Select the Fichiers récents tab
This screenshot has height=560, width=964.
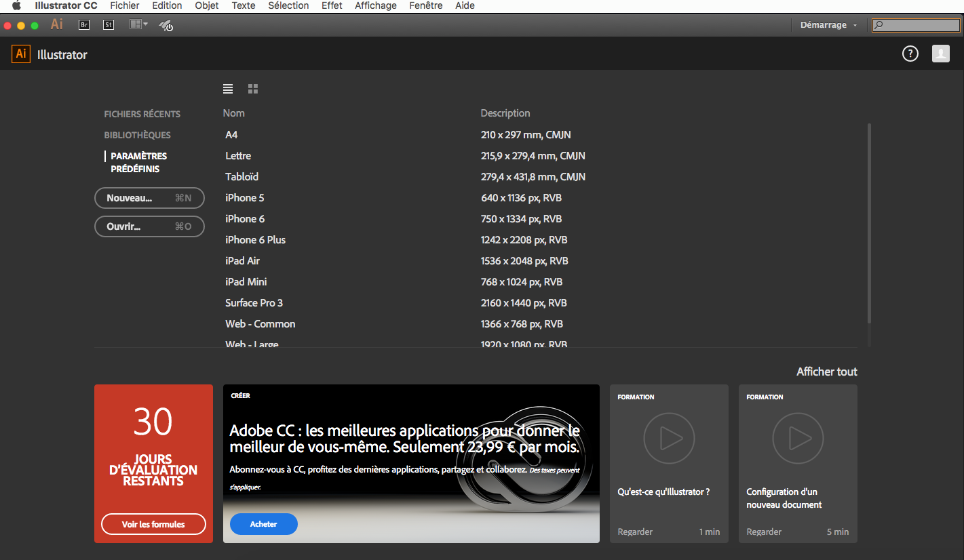click(142, 114)
